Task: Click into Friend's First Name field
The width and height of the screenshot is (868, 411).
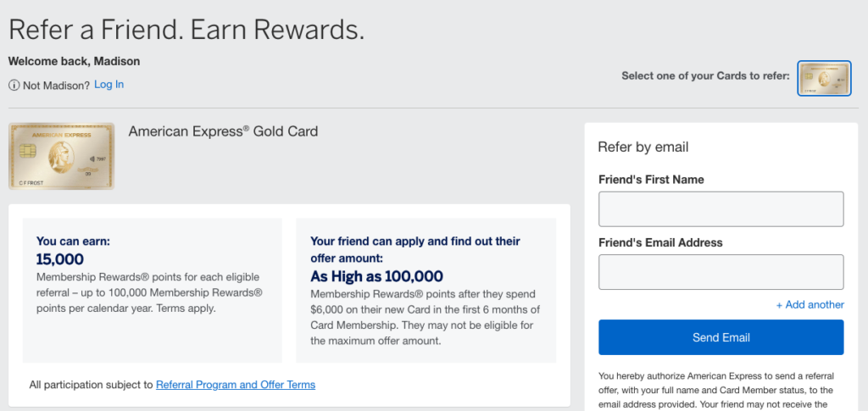Action: point(721,208)
